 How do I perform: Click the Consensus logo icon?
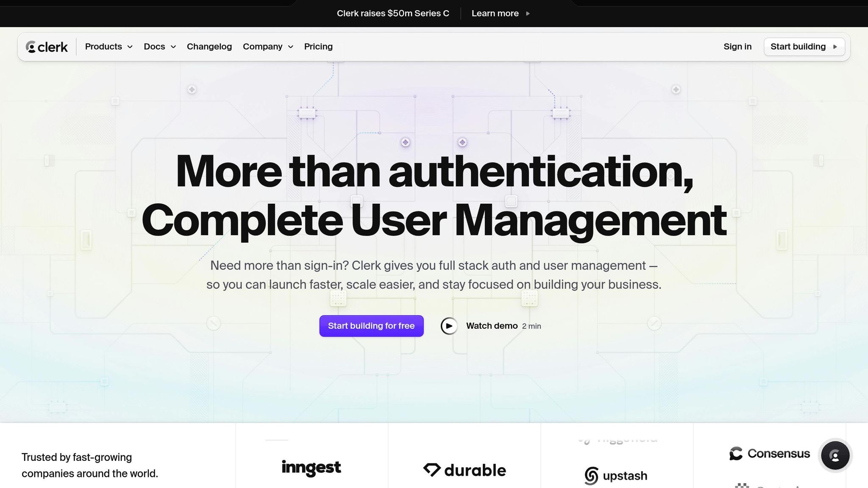[736, 454]
